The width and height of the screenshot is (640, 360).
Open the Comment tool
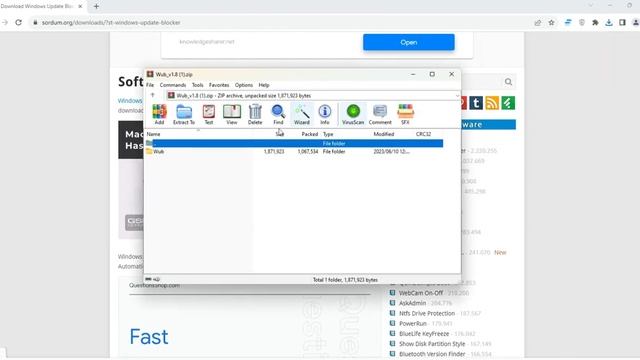pyautogui.click(x=380, y=114)
